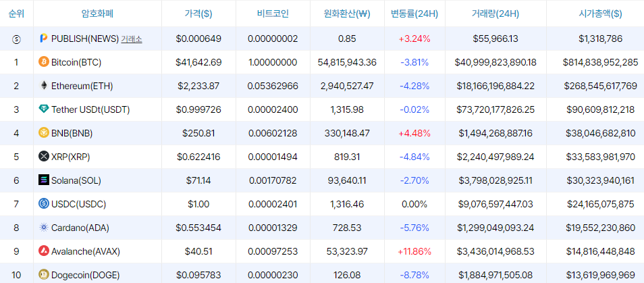The width and height of the screenshot is (644, 283).
Task: Open the 거래소 link next to PUBLISH
Action: (132, 39)
